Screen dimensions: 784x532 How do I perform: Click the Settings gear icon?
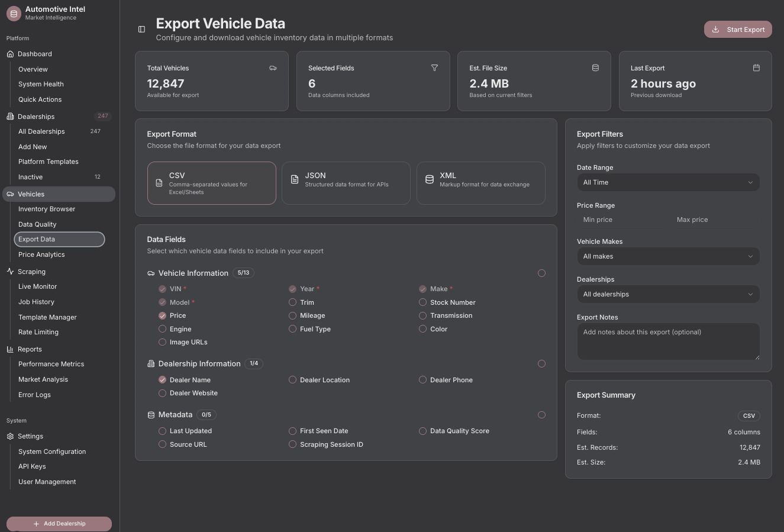(10, 436)
